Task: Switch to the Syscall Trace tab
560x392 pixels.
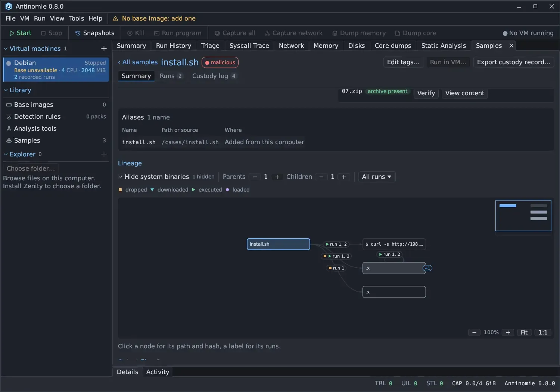Action: pos(249,46)
